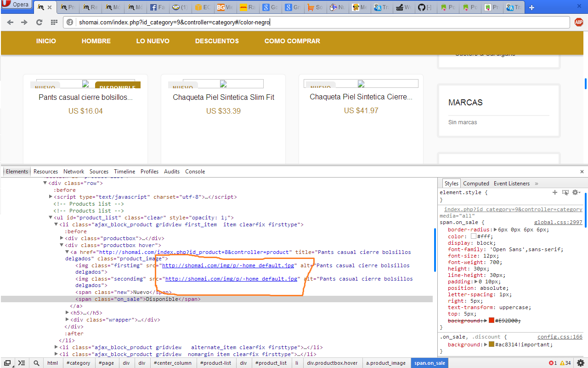Image resolution: width=588 pixels, height=368 pixels.
Task: Reload the page with the refresh icon
Action: (x=39, y=22)
